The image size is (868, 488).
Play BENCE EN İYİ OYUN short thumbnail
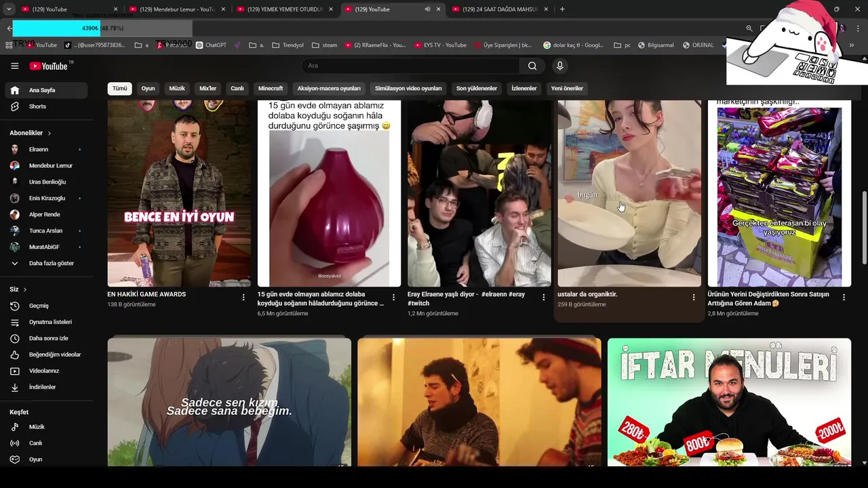pos(179,193)
